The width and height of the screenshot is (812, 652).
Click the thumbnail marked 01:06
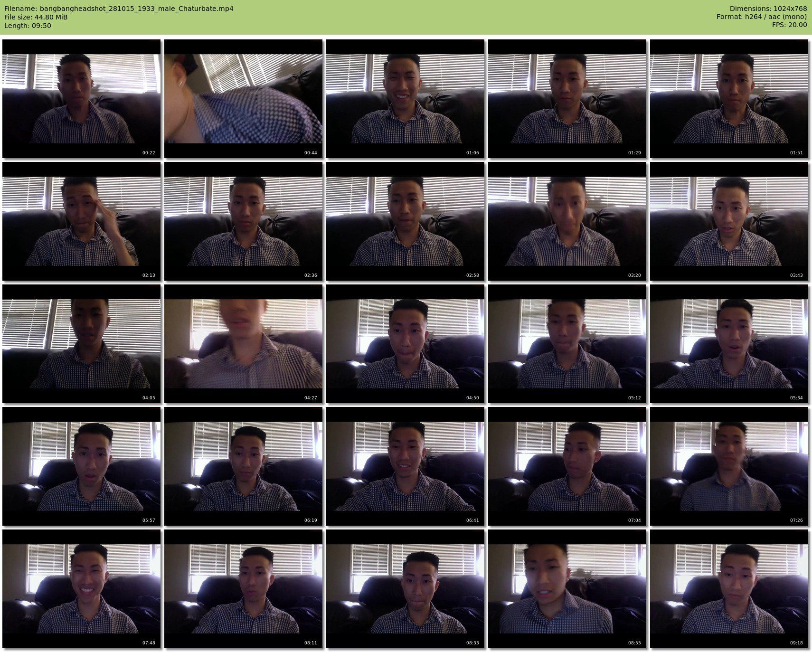[x=406, y=99]
